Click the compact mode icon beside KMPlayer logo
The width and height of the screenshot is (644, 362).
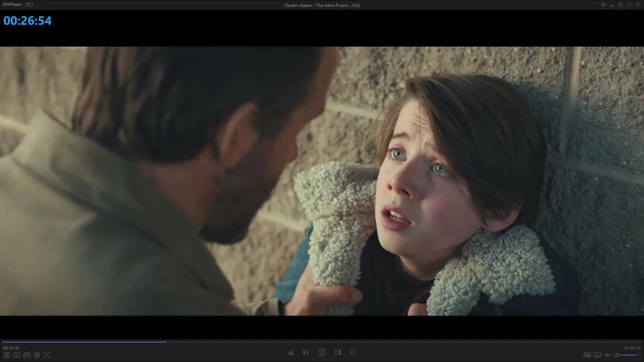(x=29, y=5)
